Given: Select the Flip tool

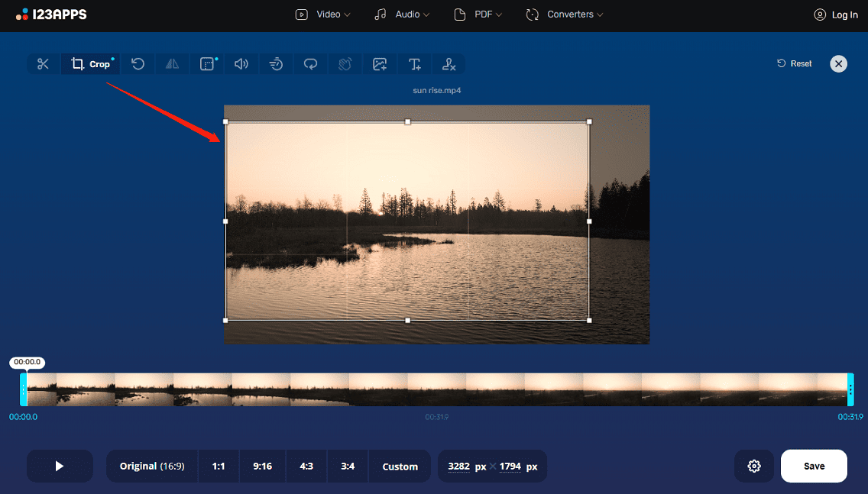Looking at the screenshot, I should [172, 63].
